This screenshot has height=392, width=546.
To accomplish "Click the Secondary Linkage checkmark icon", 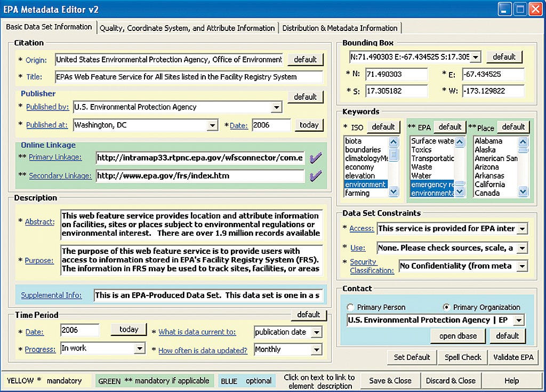I will click(316, 175).
